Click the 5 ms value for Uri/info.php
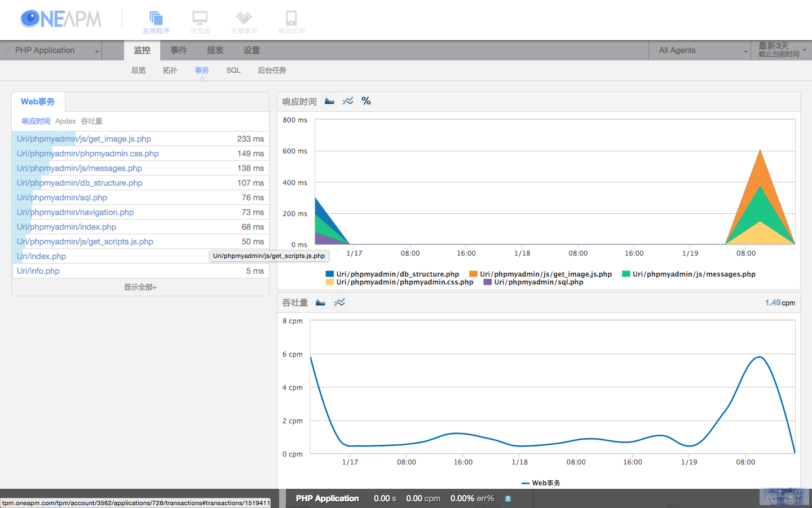The height and width of the screenshot is (508, 812). (x=255, y=271)
